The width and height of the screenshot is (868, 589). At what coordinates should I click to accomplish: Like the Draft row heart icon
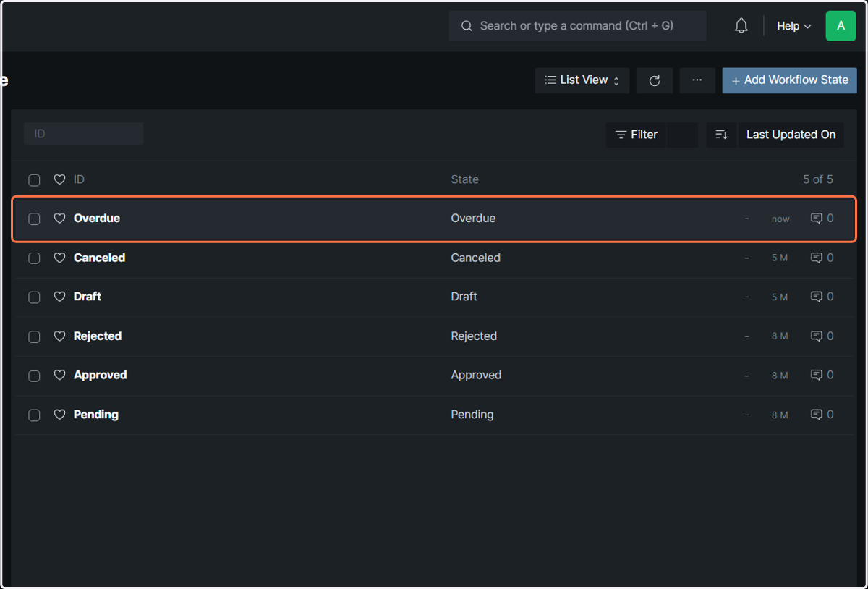(x=60, y=297)
